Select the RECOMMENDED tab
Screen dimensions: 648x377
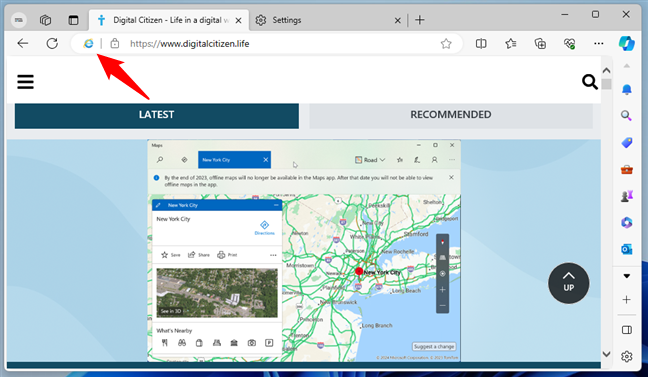click(x=451, y=115)
